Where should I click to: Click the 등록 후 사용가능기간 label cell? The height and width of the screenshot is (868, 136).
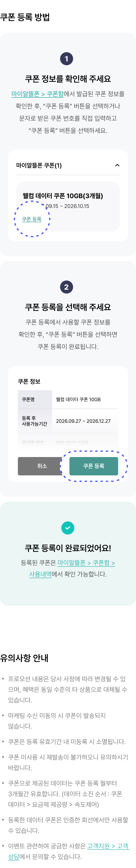(35, 421)
